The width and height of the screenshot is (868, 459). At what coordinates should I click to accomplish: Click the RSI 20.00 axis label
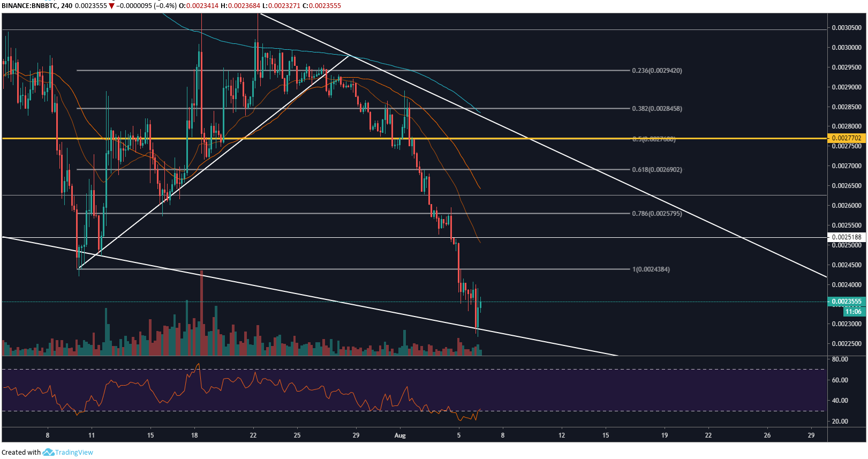[x=840, y=422]
